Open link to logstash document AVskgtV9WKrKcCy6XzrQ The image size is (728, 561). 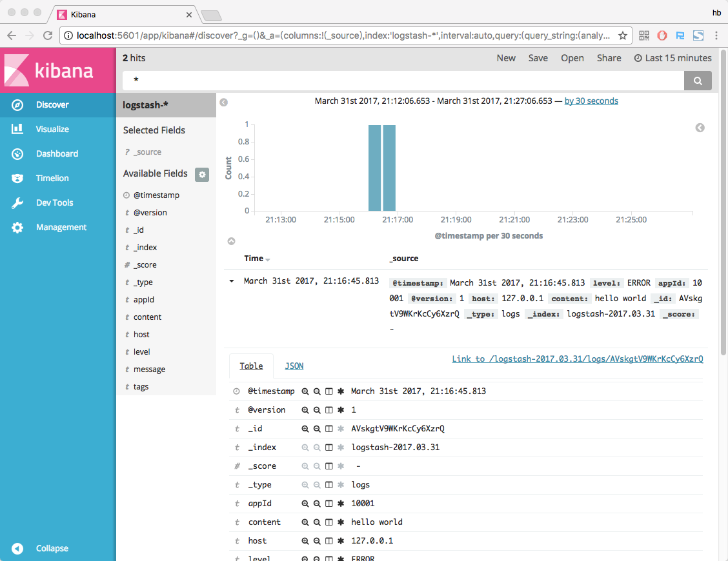578,359
